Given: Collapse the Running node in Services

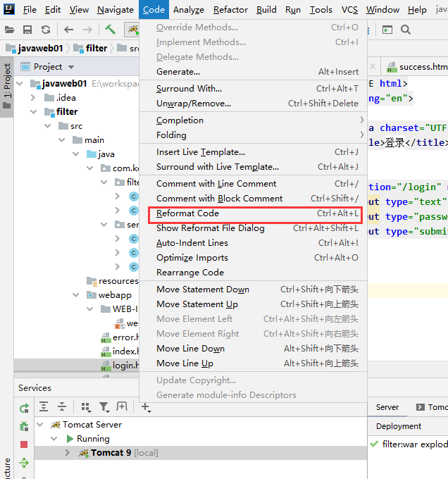Looking at the screenshot, I should coord(54,439).
